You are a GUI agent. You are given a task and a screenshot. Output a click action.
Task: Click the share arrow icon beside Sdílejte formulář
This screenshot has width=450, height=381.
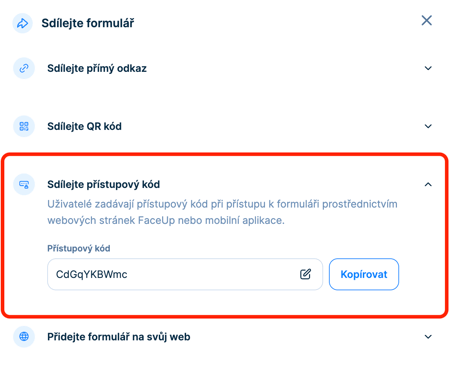pyautogui.click(x=22, y=23)
